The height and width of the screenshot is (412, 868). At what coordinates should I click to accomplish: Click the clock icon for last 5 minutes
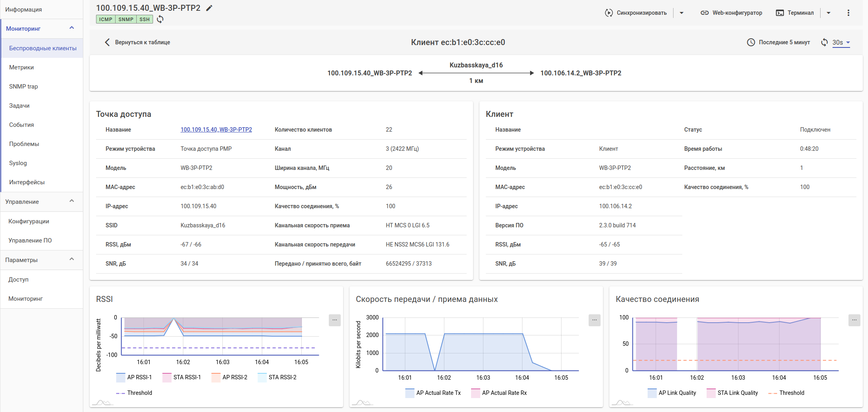click(x=751, y=42)
